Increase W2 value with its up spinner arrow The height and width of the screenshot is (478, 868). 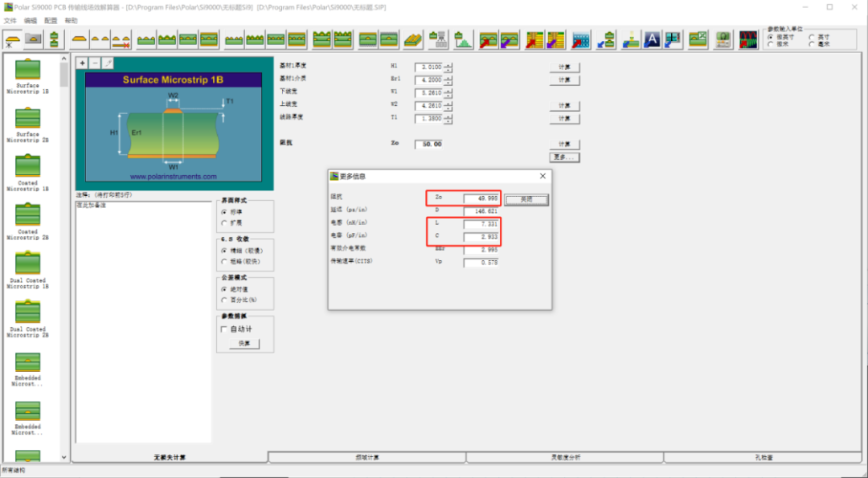click(x=448, y=104)
